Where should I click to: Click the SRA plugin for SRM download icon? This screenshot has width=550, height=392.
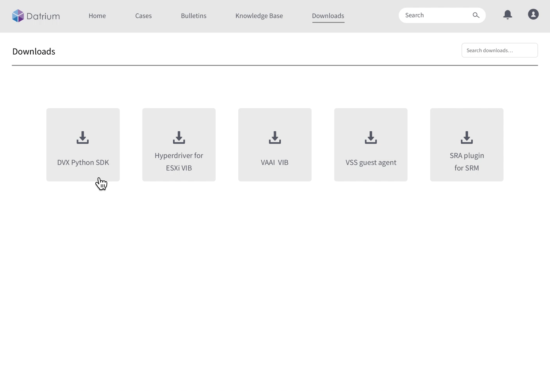click(x=467, y=137)
